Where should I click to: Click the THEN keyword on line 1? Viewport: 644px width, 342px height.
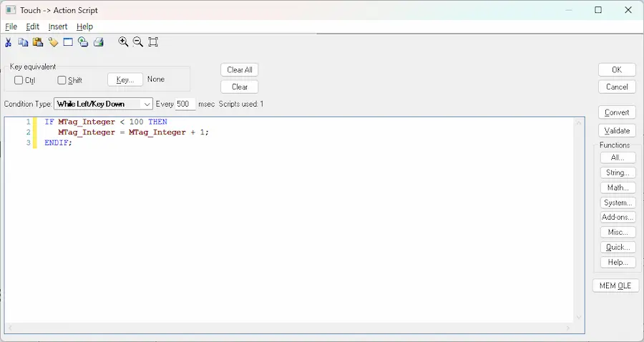pos(157,122)
